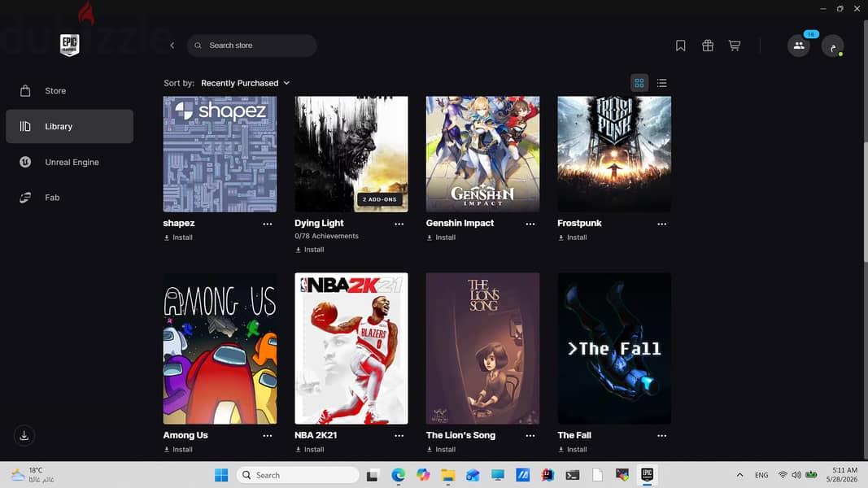Go back with the left arrow

click(x=172, y=46)
